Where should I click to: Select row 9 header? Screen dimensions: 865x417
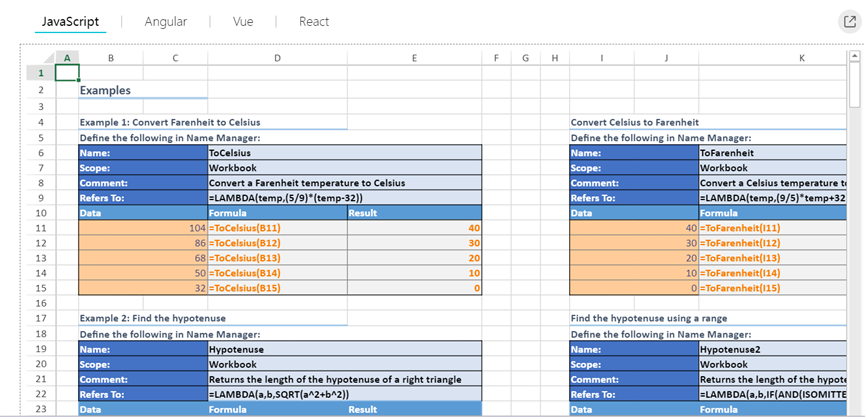(x=41, y=198)
